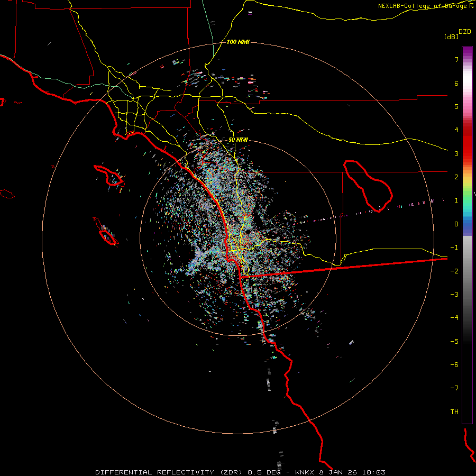Click the [dB] units label
This screenshot has width=476, height=476.
click(451, 36)
